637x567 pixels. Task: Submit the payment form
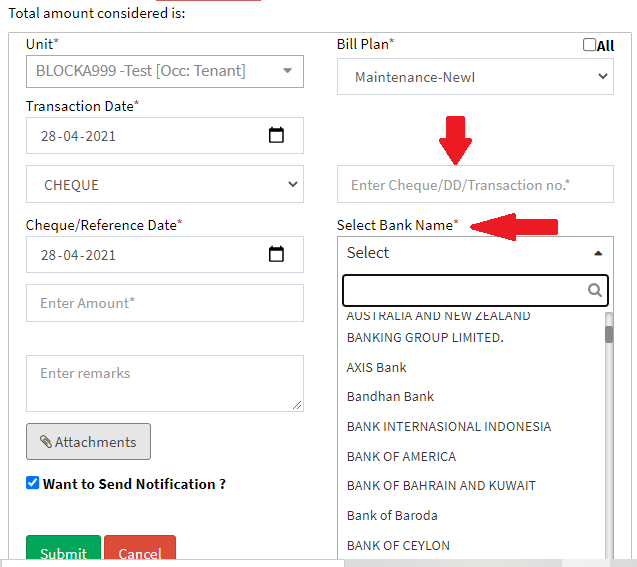[63, 552]
